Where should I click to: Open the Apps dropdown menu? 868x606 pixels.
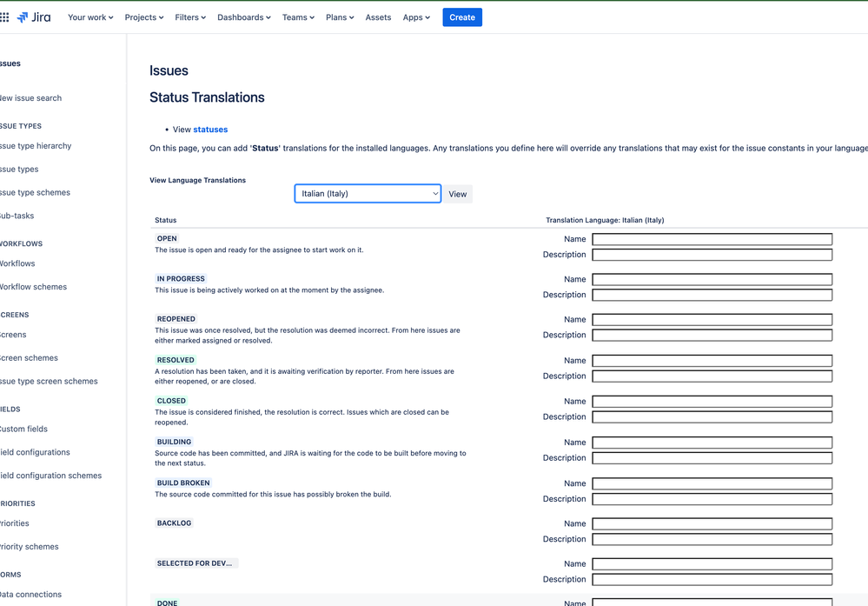click(415, 17)
